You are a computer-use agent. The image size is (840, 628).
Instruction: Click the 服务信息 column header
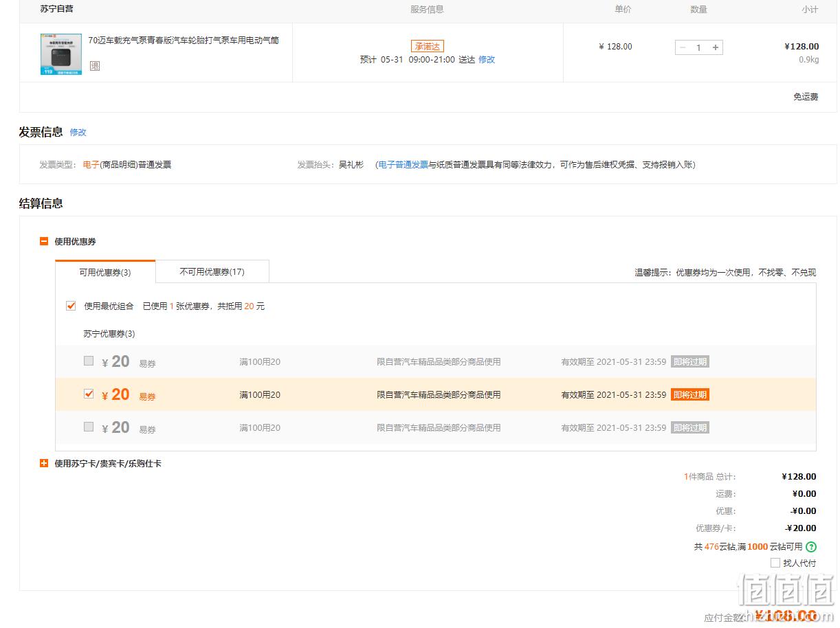pyautogui.click(x=427, y=10)
